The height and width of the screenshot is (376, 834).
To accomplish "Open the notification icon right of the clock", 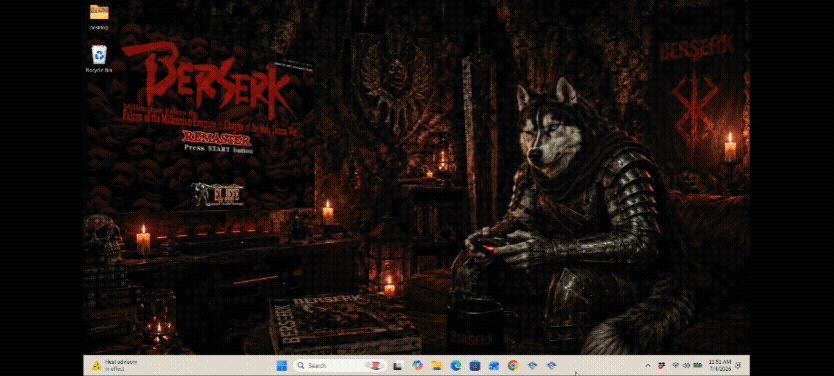I will point(738,365).
